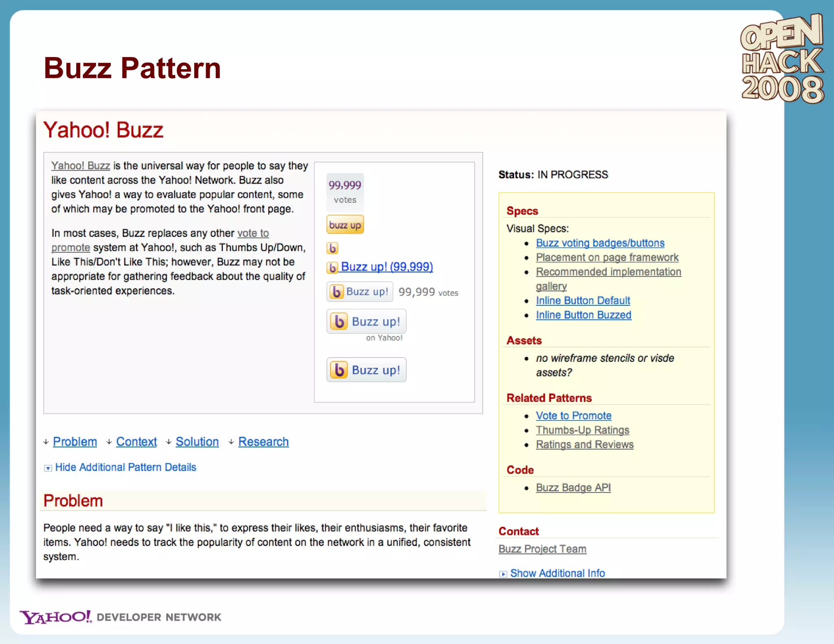Open Buzz voting badges/buttons spec
834x644 pixels.
click(x=600, y=243)
